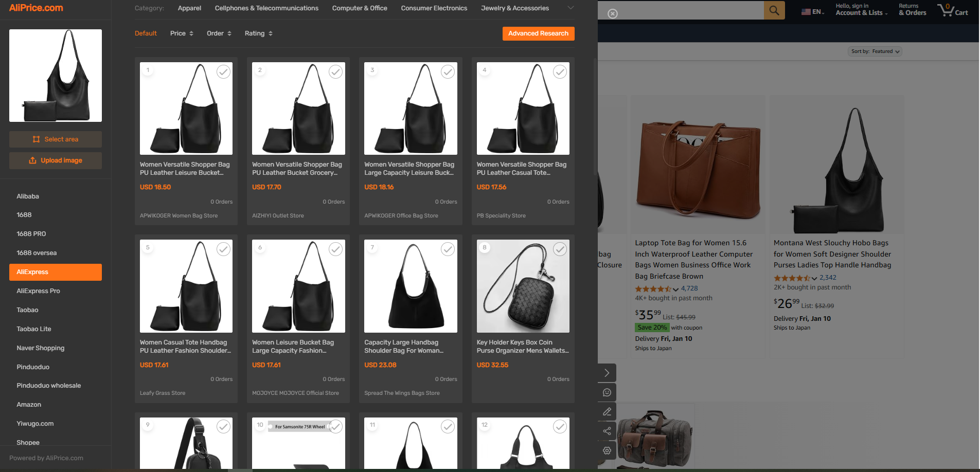Select checkmark on product 4
980x472 pixels.
[x=560, y=72]
